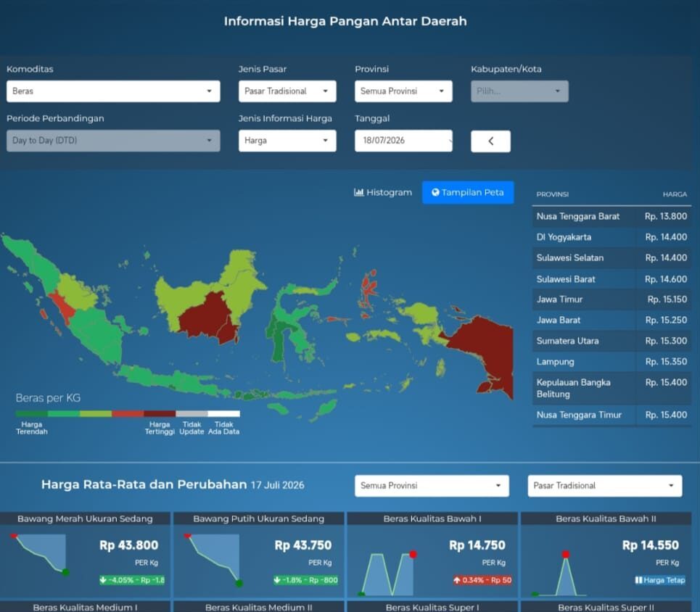This screenshot has width=700, height=612.
Task: Open the Jenis Informasi Harga dropdown
Action: (287, 141)
